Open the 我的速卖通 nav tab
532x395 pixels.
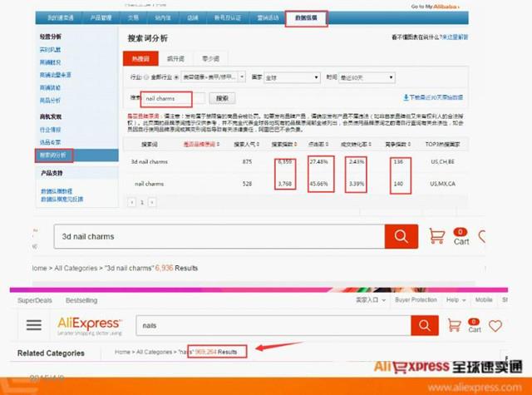(60, 17)
